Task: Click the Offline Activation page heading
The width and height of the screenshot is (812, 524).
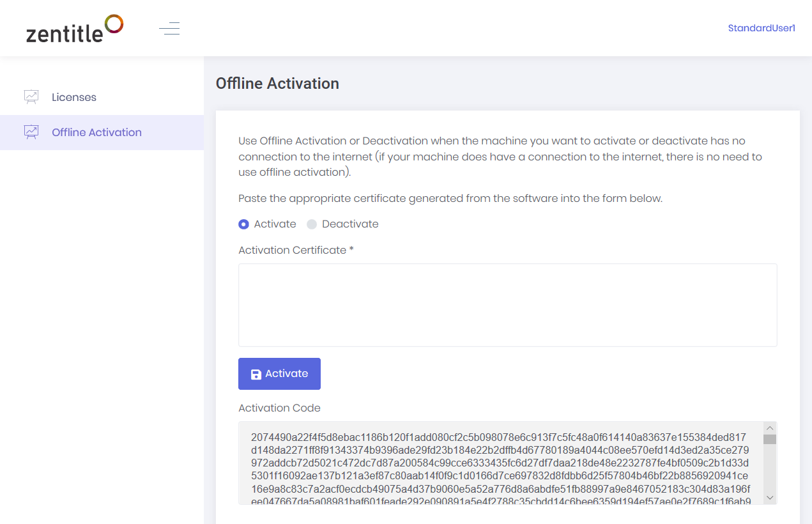Action: tap(277, 84)
